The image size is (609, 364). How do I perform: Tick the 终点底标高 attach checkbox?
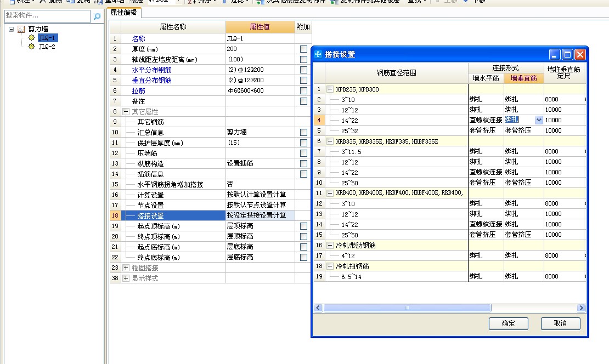point(303,257)
